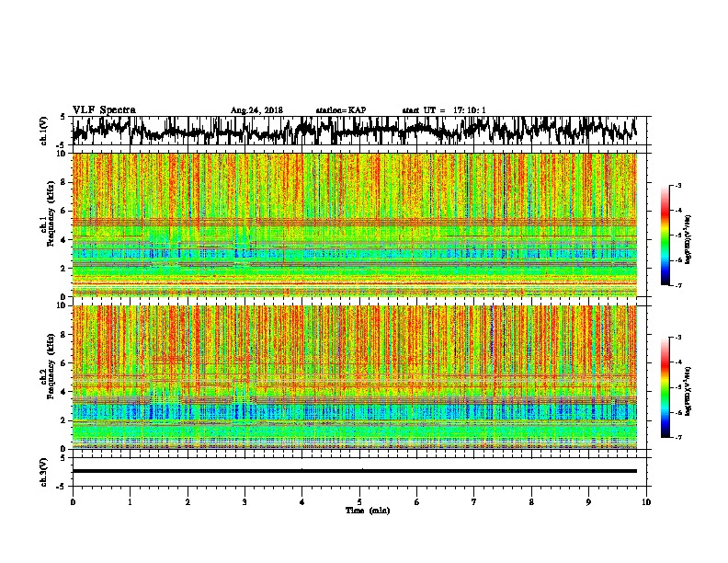Click the "ch.1(V)" axis label

tap(43, 131)
